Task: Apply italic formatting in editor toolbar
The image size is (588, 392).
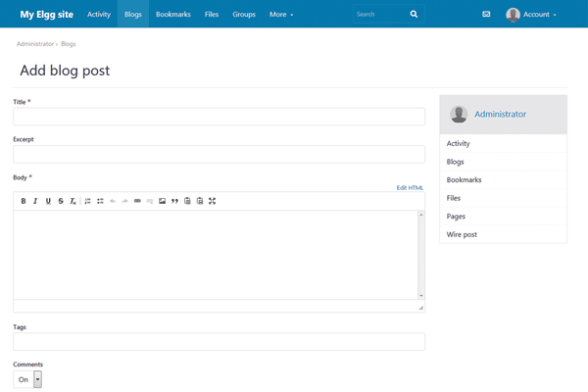Action: [x=35, y=201]
